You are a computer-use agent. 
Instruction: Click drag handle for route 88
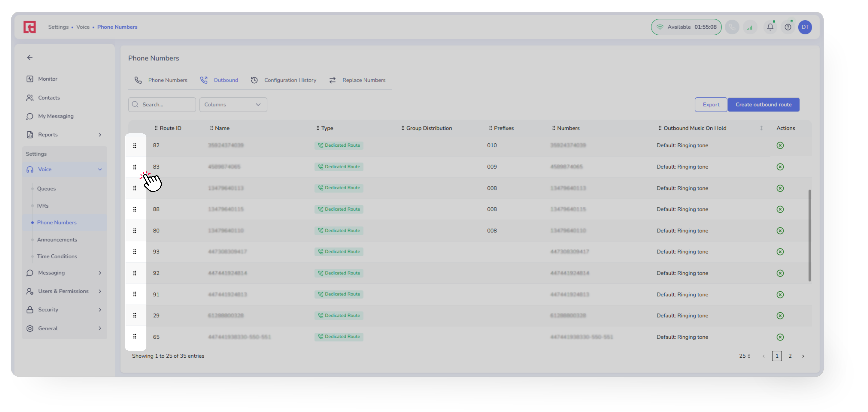135,209
